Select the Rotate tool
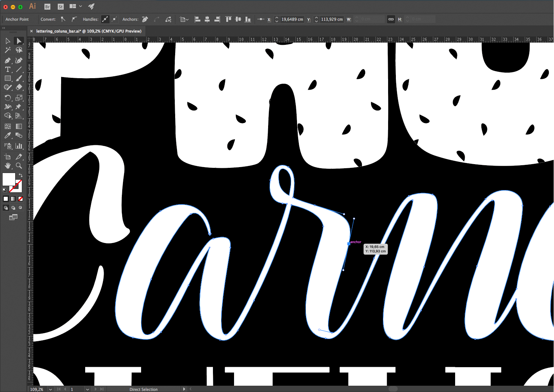This screenshot has height=392, width=554. [7, 98]
